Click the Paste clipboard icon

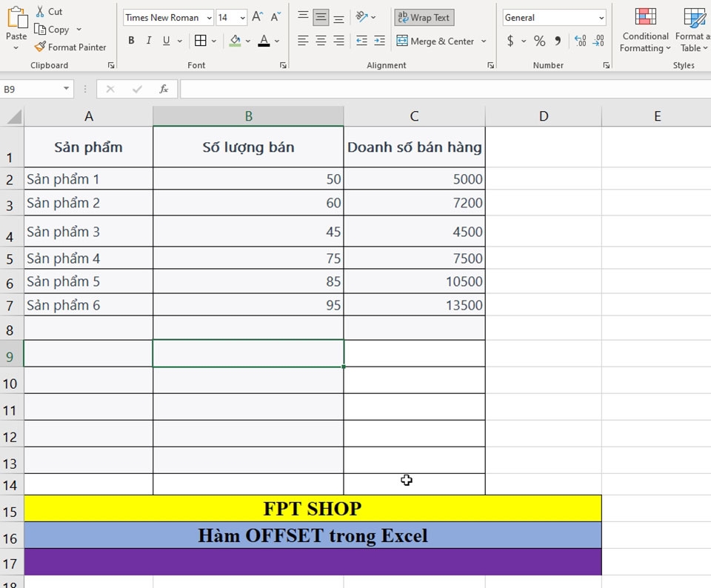tap(17, 17)
